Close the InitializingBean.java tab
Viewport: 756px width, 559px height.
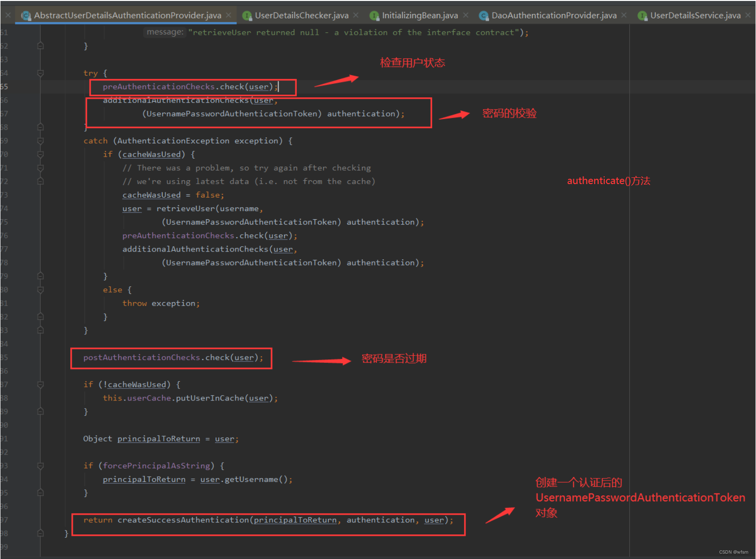(465, 15)
